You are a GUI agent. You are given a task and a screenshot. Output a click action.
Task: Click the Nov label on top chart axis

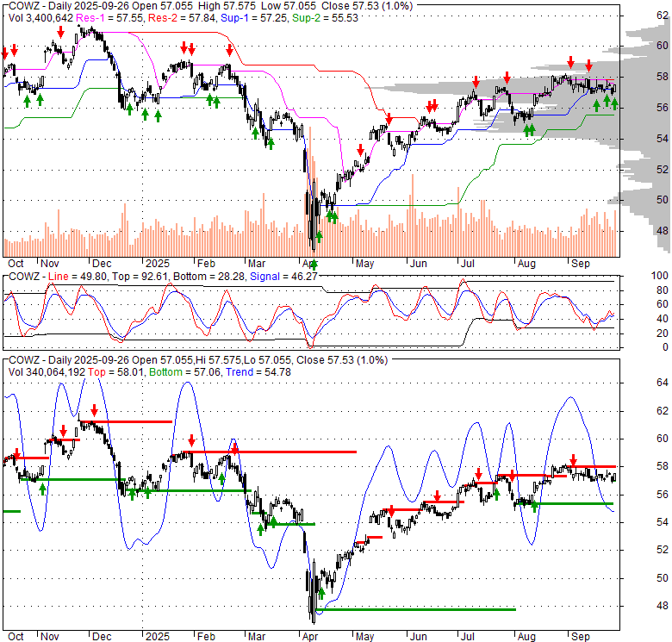[x=50, y=264]
